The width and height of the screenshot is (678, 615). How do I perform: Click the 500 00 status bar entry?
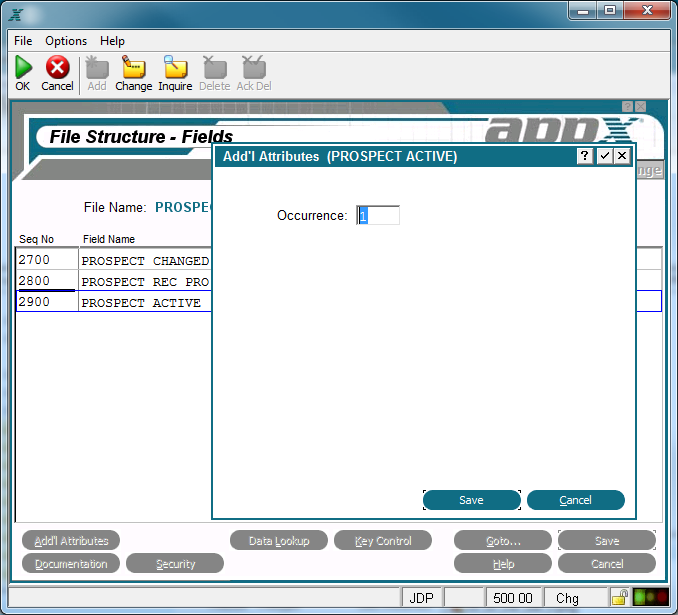tap(513, 598)
